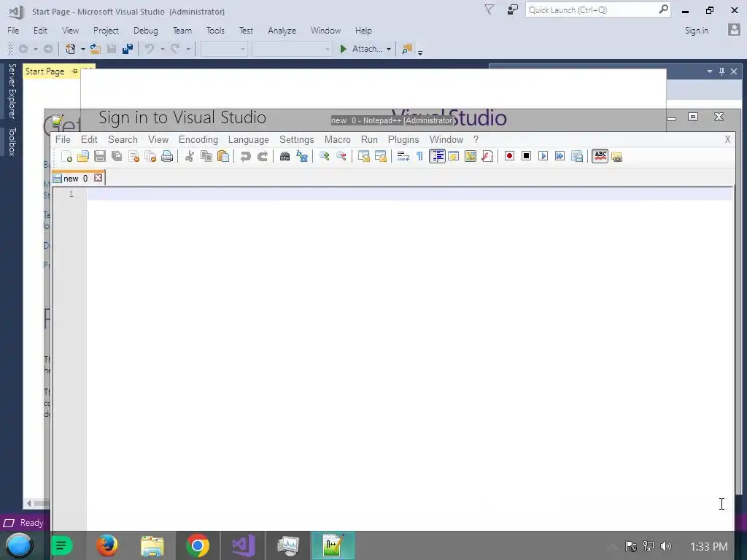Image resolution: width=747 pixels, height=560 pixels.
Task: Stop macro recording with black square
Action: click(x=527, y=156)
